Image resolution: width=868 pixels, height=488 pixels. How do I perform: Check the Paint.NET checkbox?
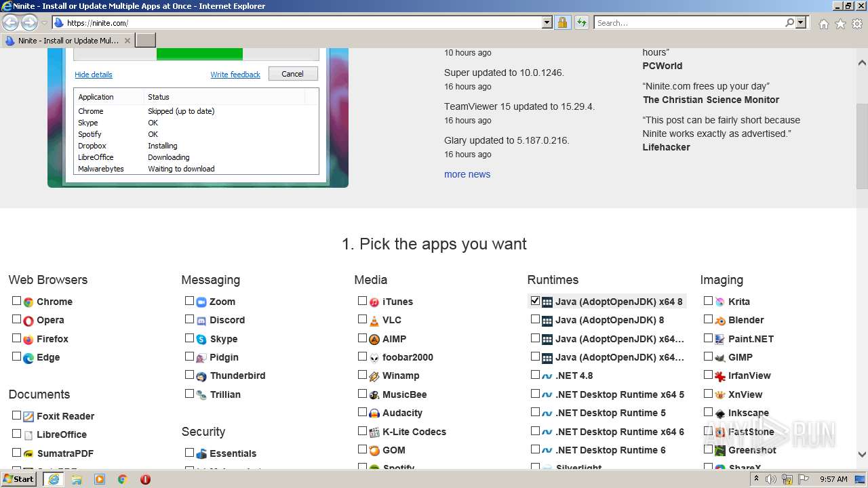[709, 338]
